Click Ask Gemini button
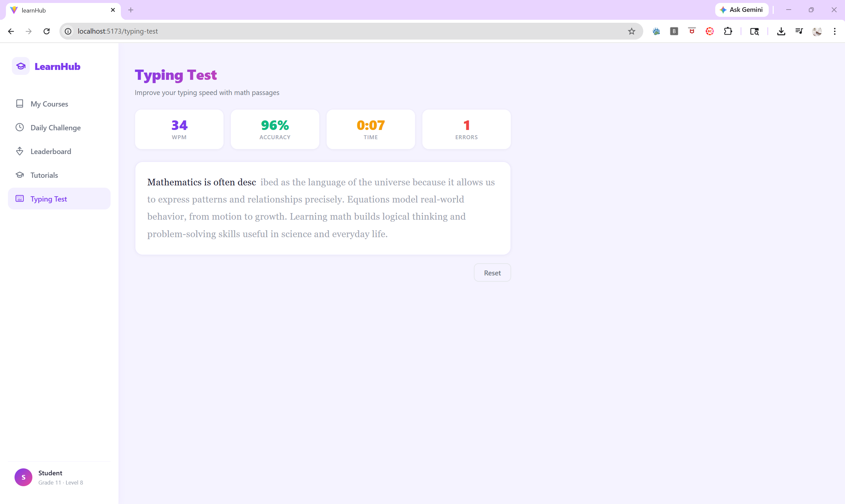This screenshot has height=504, width=845. click(741, 10)
